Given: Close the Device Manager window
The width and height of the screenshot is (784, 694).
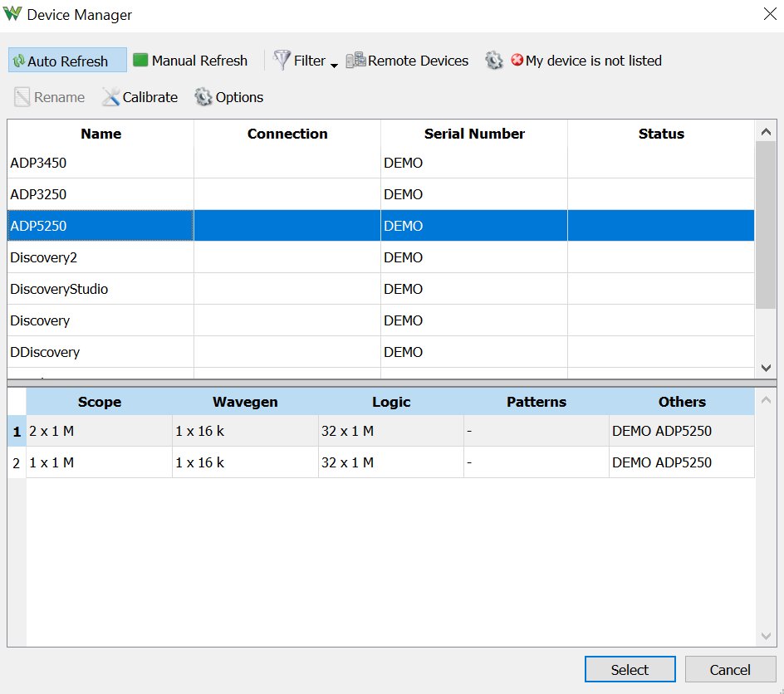Looking at the screenshot, I should [770, 14].
